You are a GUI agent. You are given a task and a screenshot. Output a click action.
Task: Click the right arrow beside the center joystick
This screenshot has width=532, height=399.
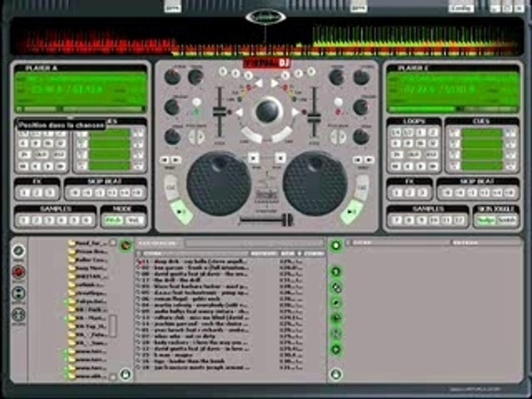(x=295, y=112)
